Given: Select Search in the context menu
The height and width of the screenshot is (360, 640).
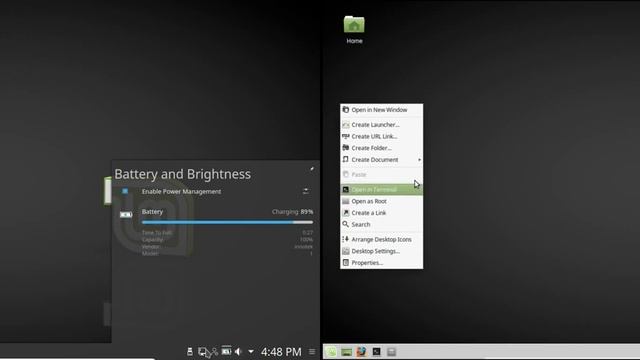Looking at the screenshot, I should click(x=382, y=224).
